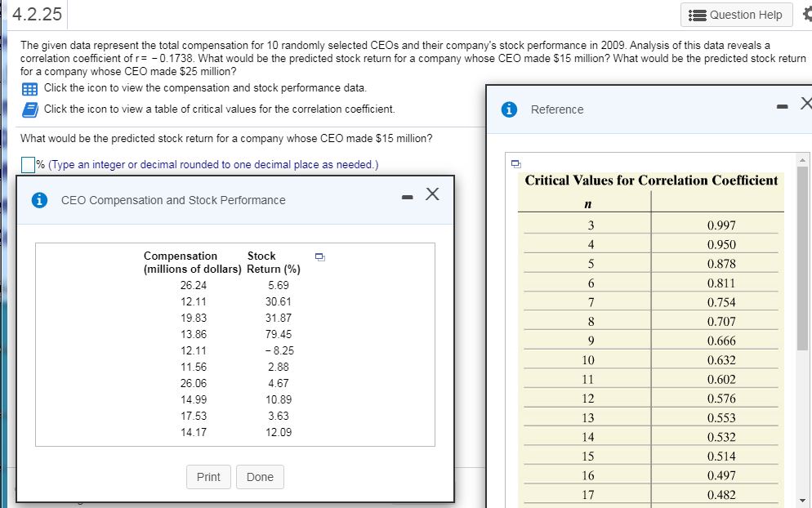Click critical value 0.576 for n=12
This screenshot has height=508, width=812.
tap(721, 399)
